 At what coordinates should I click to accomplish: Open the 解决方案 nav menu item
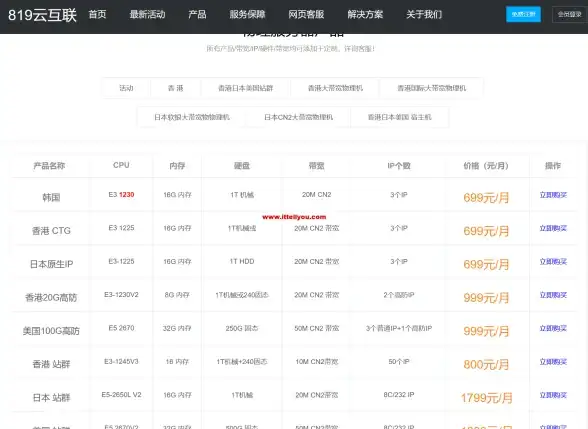[x=365, y=15]
